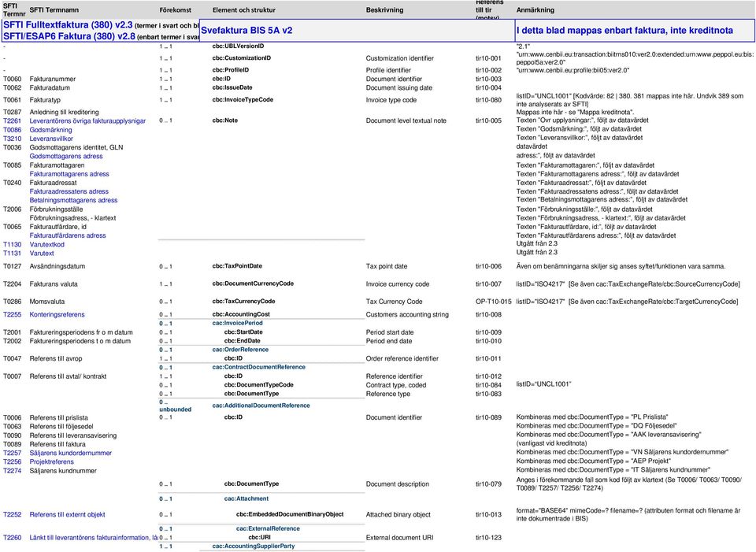Select the cac:OrderReference group element
This screenshot has height=552, width=756.
[240, 350]
